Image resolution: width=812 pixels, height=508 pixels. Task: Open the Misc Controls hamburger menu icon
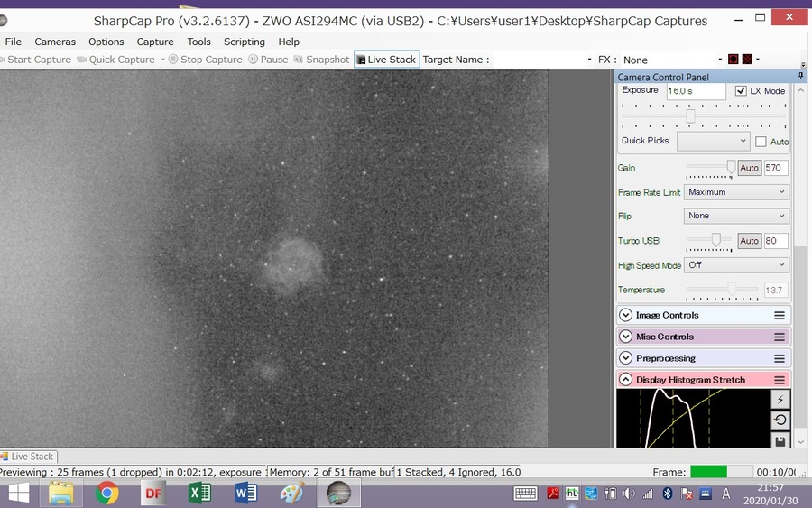pyautogui.click(x=780, y=337)
